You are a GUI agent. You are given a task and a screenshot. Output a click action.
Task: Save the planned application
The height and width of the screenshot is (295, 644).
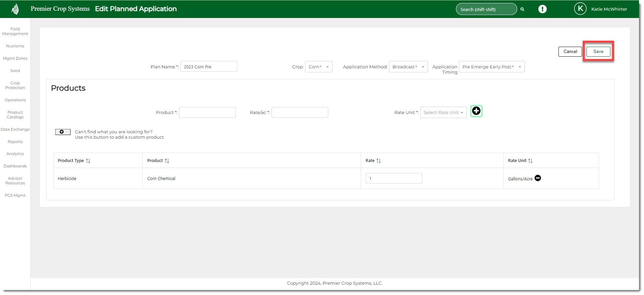click(x=598, y=52)
